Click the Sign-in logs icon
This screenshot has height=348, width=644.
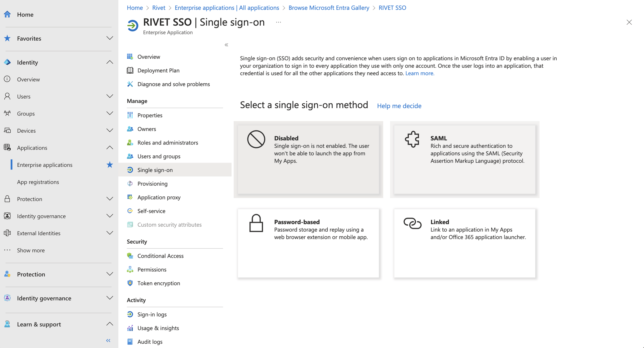pyautogui.click(x=130, y=314)
